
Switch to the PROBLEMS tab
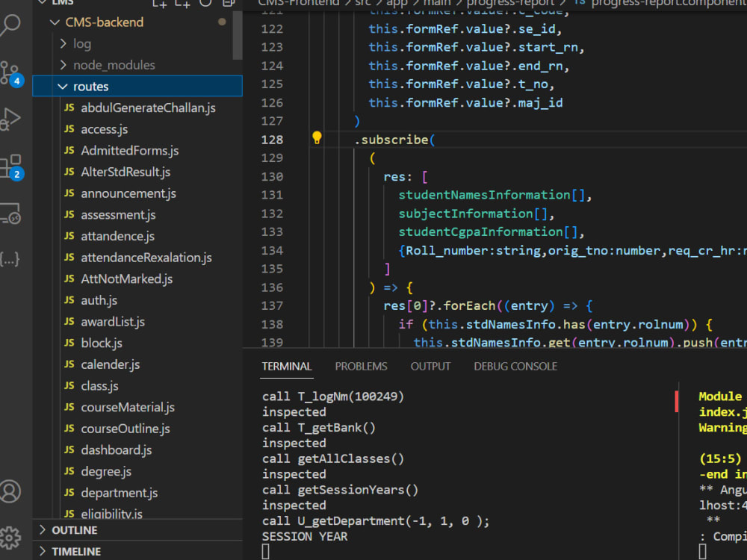click(x=361, y=366)
